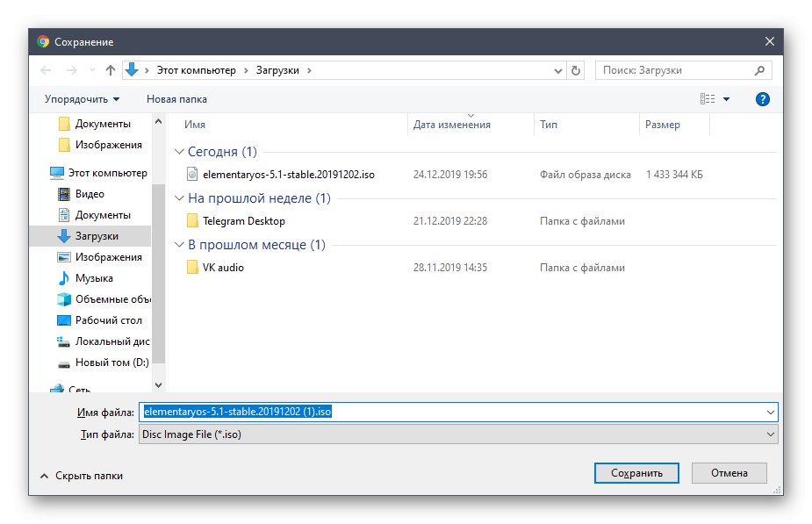Viewport: 812px width, 524px height.
Task: Select the Telegram Desktop folder
Action: [243, 221]
